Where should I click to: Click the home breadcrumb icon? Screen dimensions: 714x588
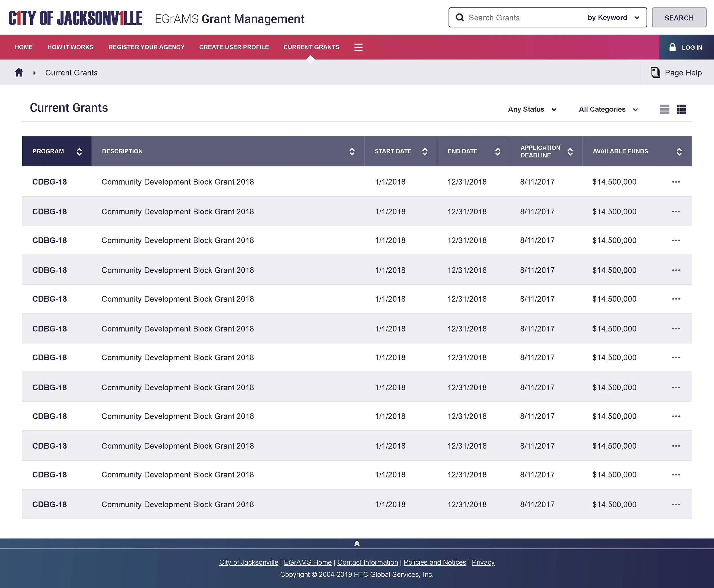[x=19, y=73]
